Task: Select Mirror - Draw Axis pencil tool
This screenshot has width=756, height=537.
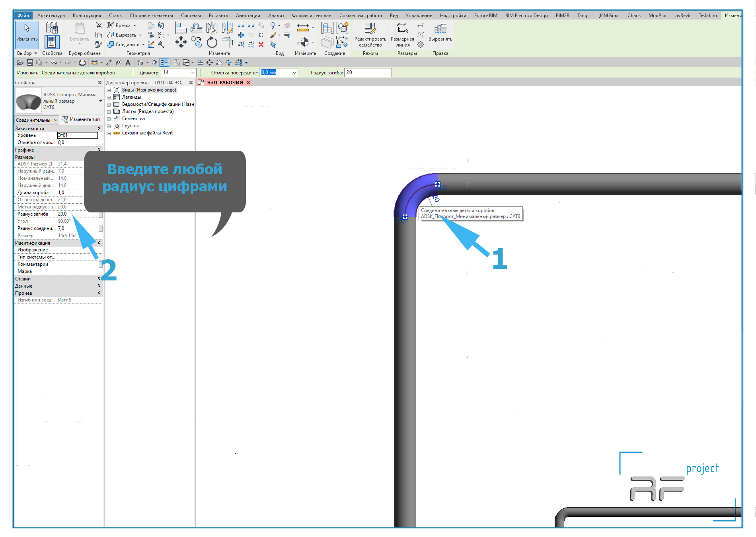Action: pyautogui.click(x=227, y=28)
